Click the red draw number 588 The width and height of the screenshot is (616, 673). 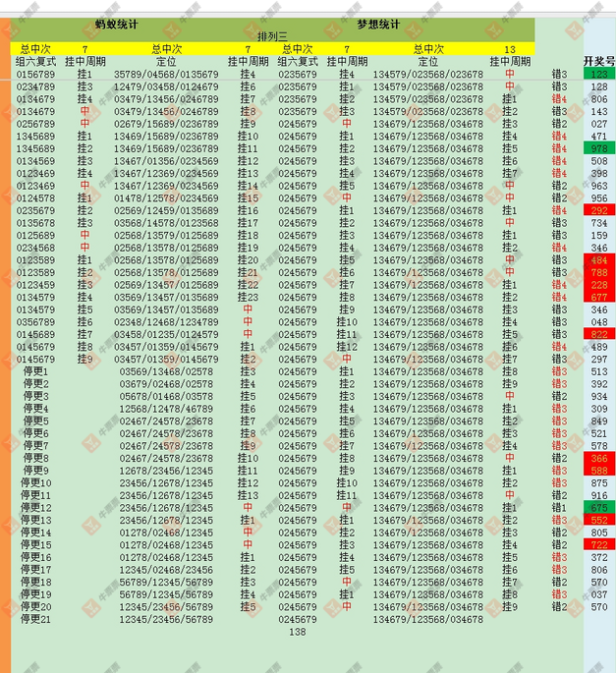(599, 471)
